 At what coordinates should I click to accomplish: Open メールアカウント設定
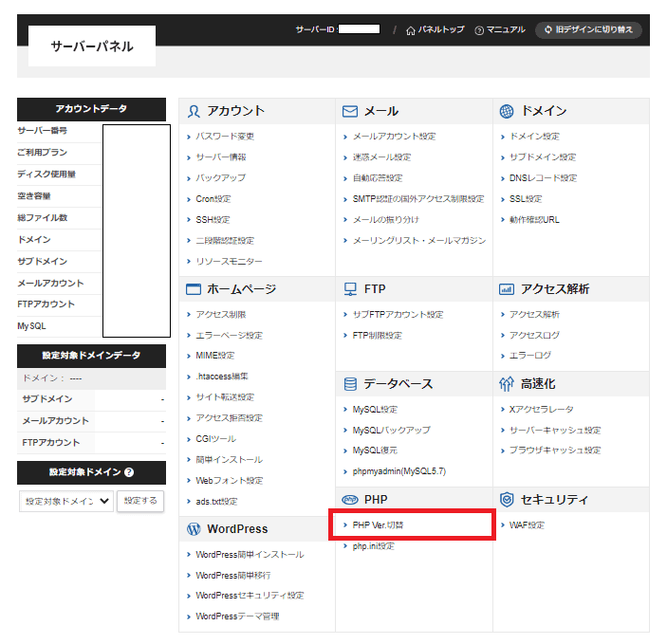(395, 137)
